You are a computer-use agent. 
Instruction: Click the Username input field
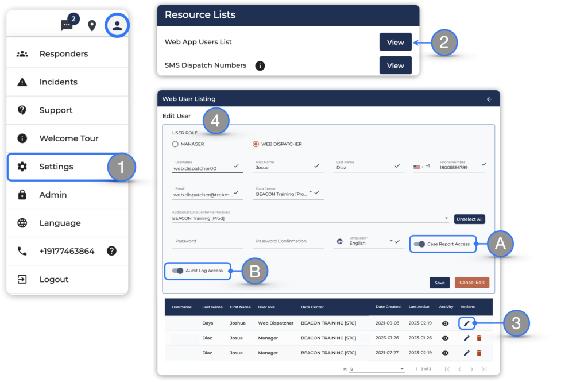tap(207, 166)
